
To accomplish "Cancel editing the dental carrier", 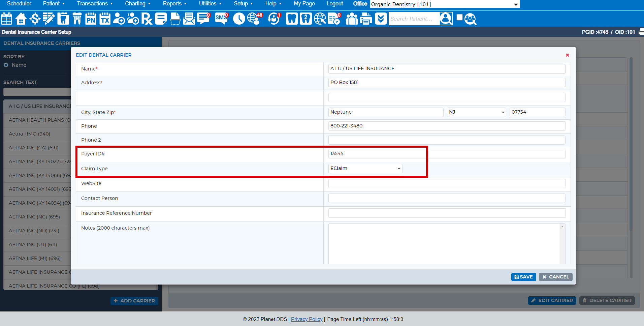I will [x=555, y=277].
